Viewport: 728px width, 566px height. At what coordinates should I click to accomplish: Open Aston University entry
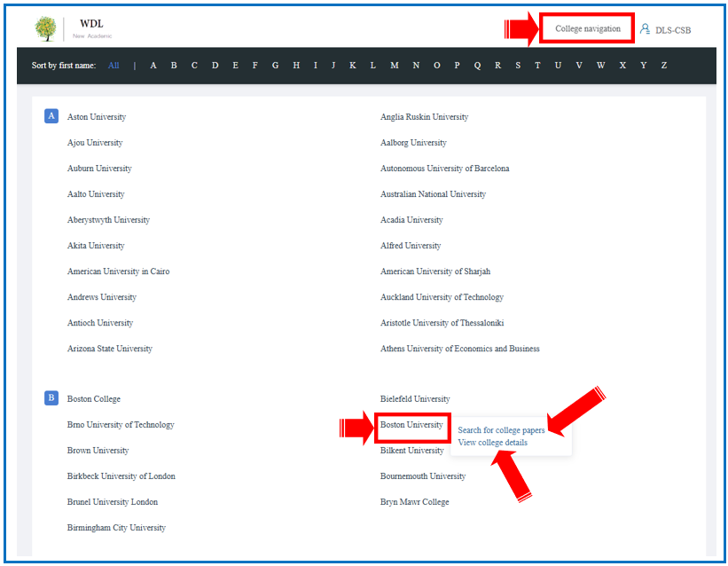point(97,117)
